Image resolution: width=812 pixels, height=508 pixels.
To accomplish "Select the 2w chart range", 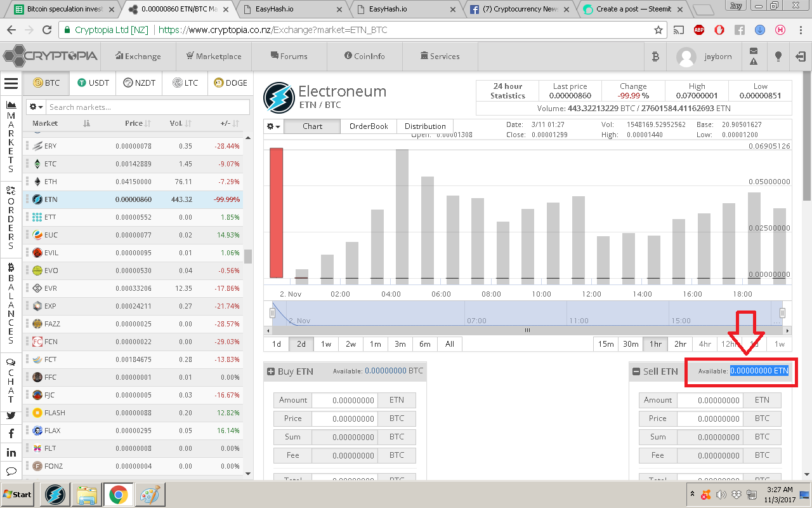I will [351, 344].
